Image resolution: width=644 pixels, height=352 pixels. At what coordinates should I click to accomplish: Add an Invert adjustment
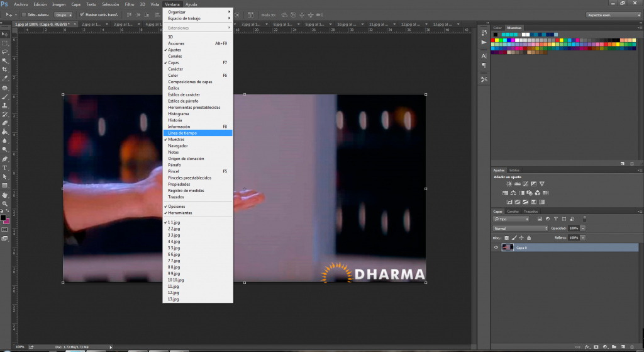click(x=509, y=202)
